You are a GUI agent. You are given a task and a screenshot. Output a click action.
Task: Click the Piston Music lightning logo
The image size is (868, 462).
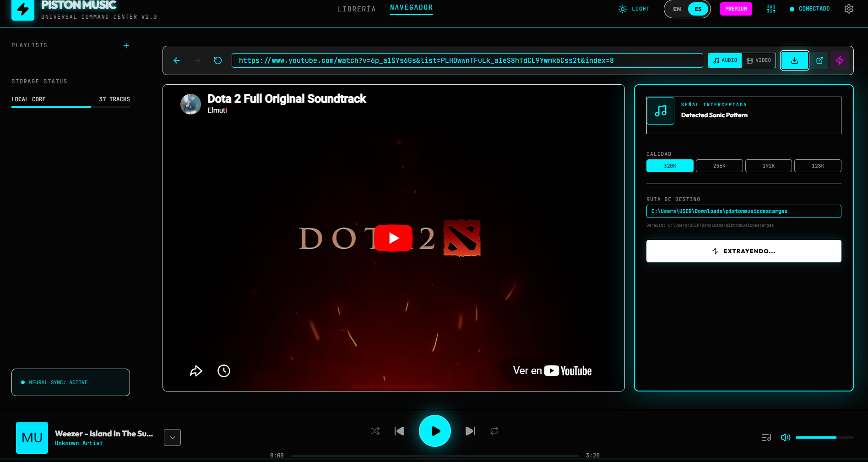tap(23, 10)
